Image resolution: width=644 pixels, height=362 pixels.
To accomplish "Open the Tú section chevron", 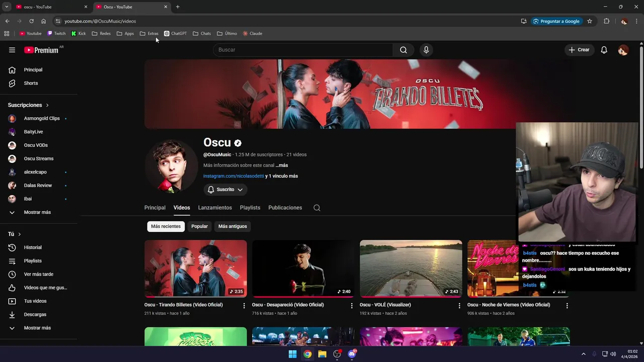I will coord(20,234).
